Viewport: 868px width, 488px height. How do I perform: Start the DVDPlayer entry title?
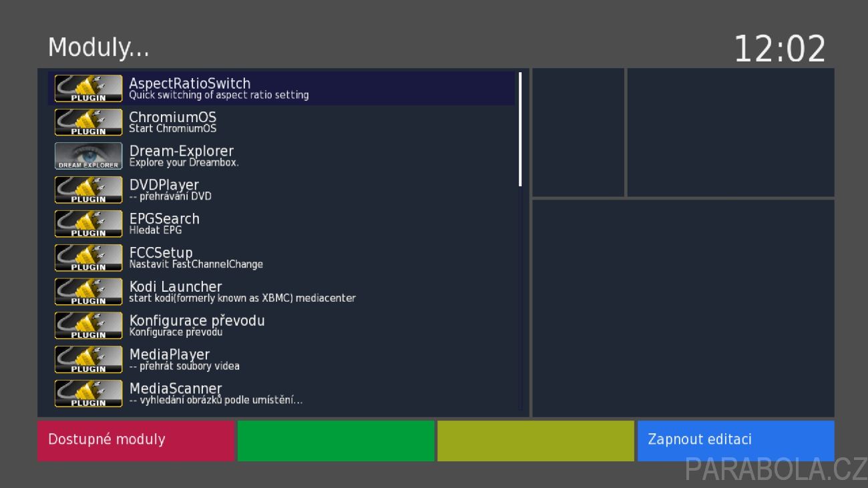point(164,185)
